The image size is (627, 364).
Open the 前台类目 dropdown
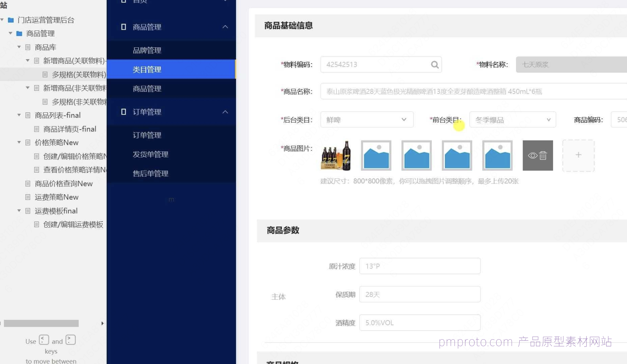pos(512,120)
